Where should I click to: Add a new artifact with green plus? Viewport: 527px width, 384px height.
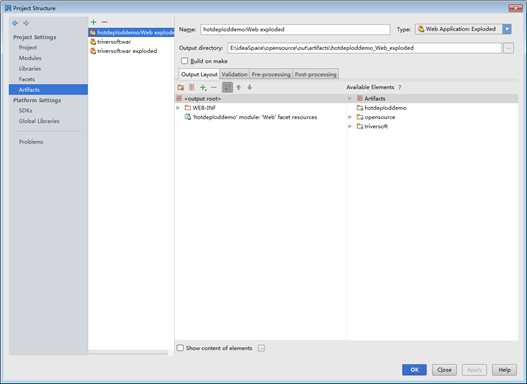pos(93,22)
